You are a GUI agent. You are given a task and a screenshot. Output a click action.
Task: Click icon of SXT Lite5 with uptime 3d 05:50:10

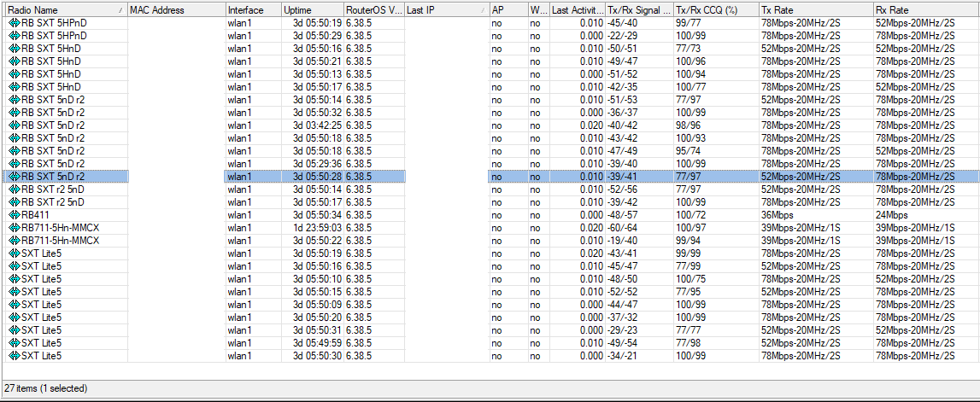point(15,279)
